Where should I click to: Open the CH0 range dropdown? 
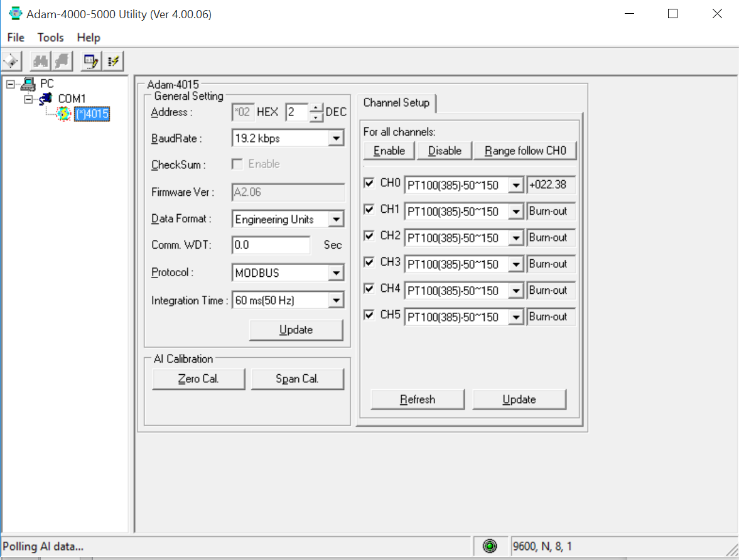pos(516,185)
